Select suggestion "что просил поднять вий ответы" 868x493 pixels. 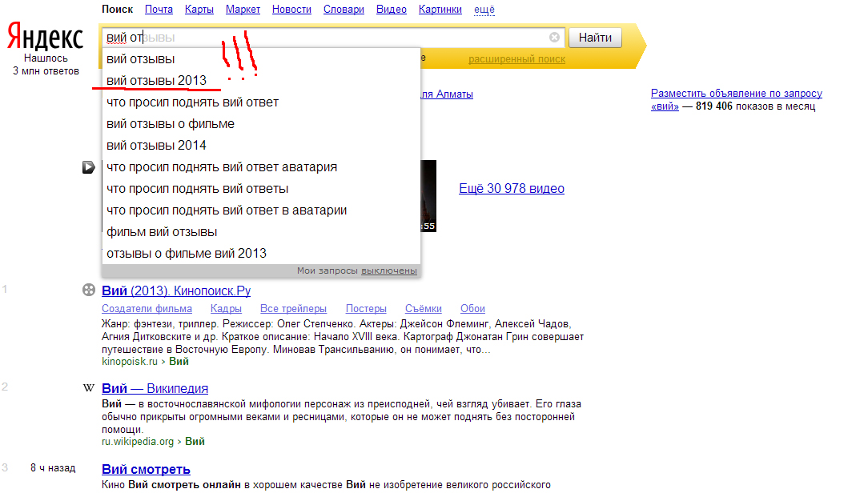click(261, 189)
